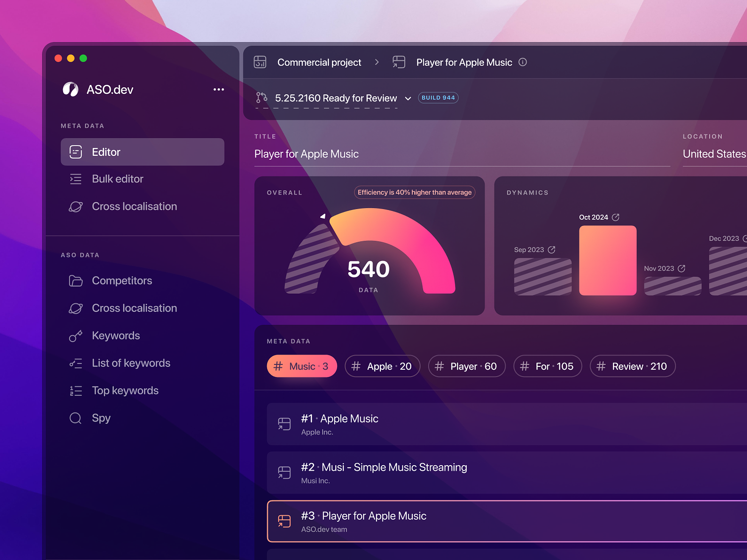Expand the 5.25.2160 Ready for Review dropdown
Screen dimensions: 747x560
tap(408, 98)
